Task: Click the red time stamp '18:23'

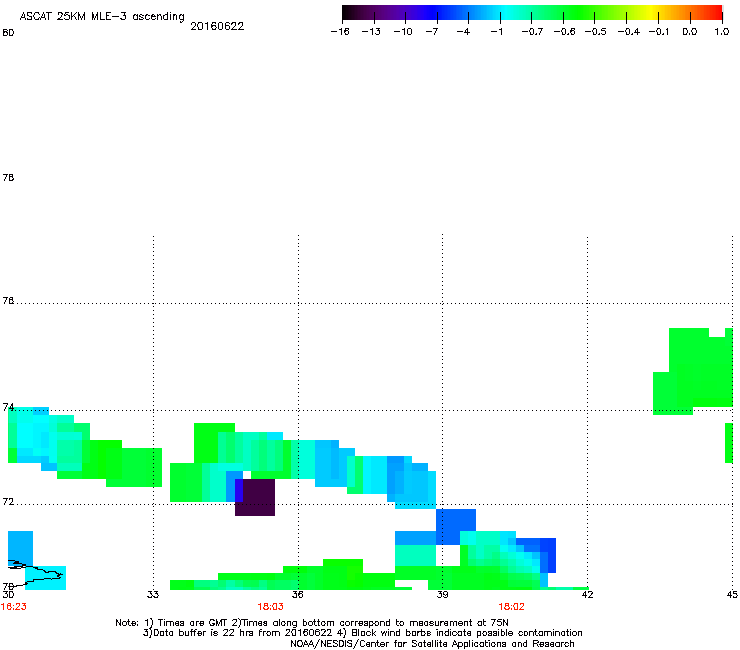Action: pyautogui.click(x=14, y=607)
